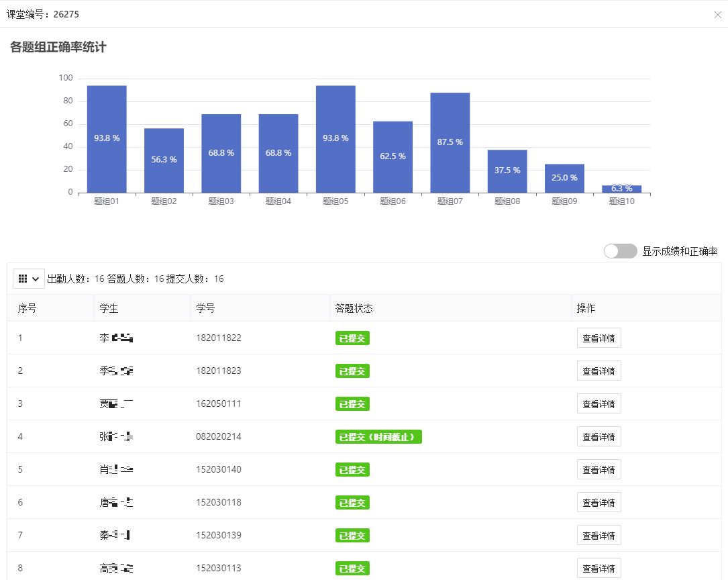Click 查看详情 for student row 1
This screenshot has width=728, height=580.
tap(599, 338)
